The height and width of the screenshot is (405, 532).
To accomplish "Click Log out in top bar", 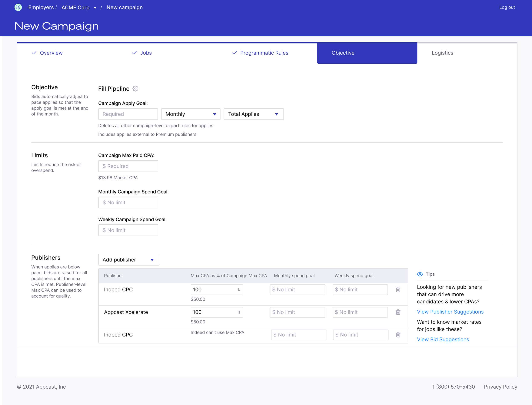I will 507,7.
